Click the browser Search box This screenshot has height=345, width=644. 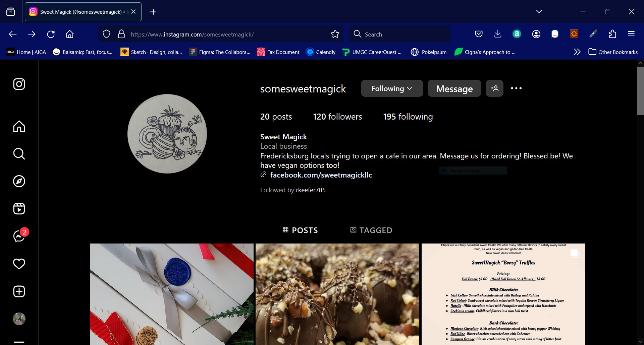pyautogui.click(x=400, y=34)
